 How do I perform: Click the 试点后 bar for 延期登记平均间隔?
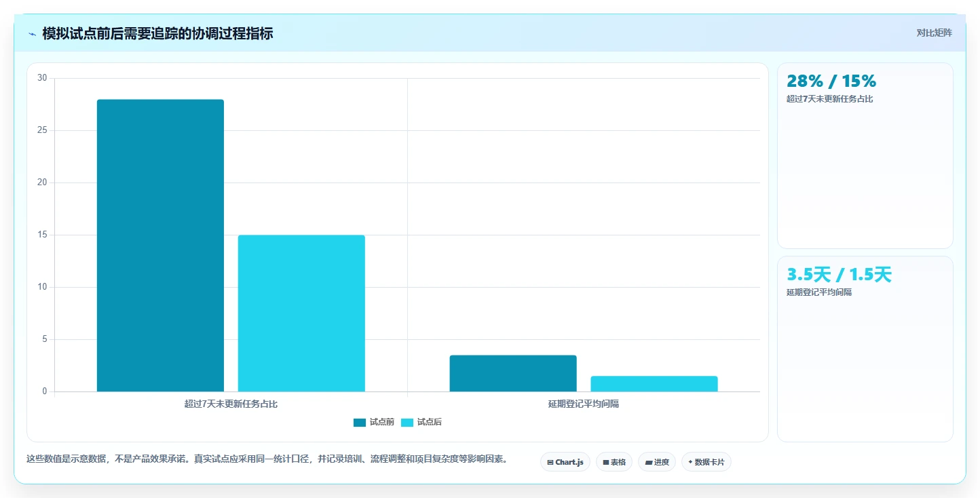tap(654, 383)
